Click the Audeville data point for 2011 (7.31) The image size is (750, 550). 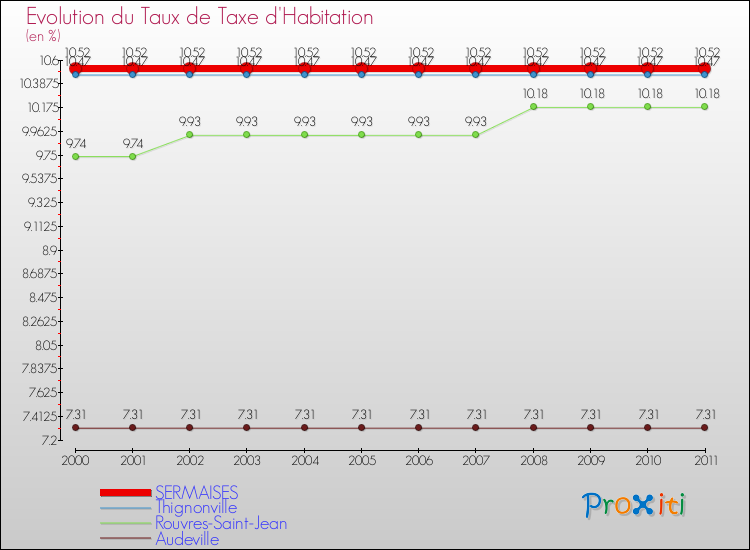tap(705, 428)
